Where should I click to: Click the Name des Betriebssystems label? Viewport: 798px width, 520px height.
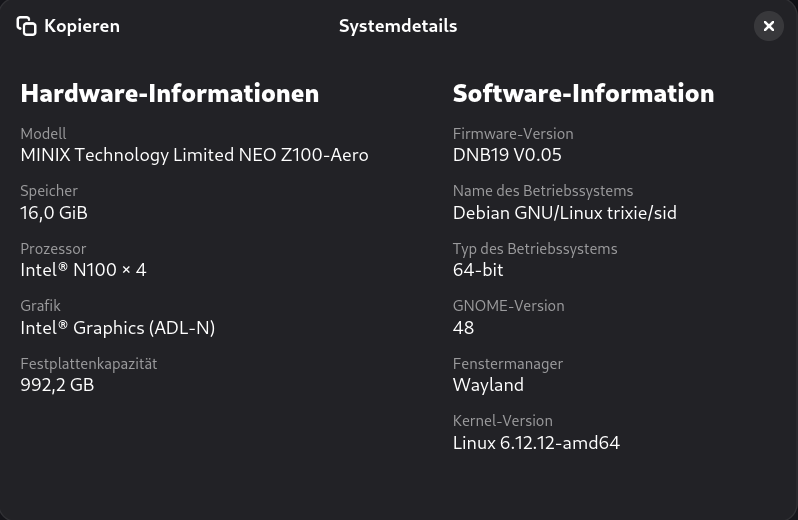[542, 191]
